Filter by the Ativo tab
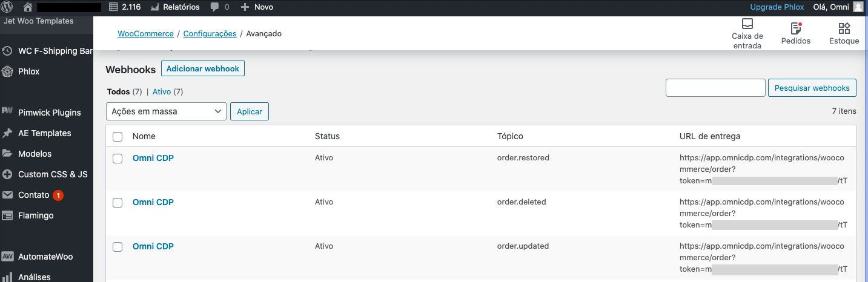The width and height of the screenshot is (868, 282). tap(162, 92)
